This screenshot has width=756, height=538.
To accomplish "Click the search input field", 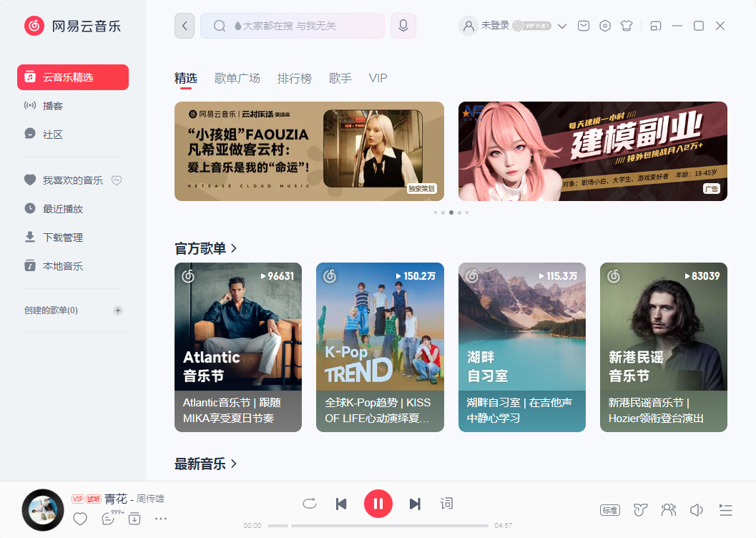I will pyautogui.click(x=293, y=26).
